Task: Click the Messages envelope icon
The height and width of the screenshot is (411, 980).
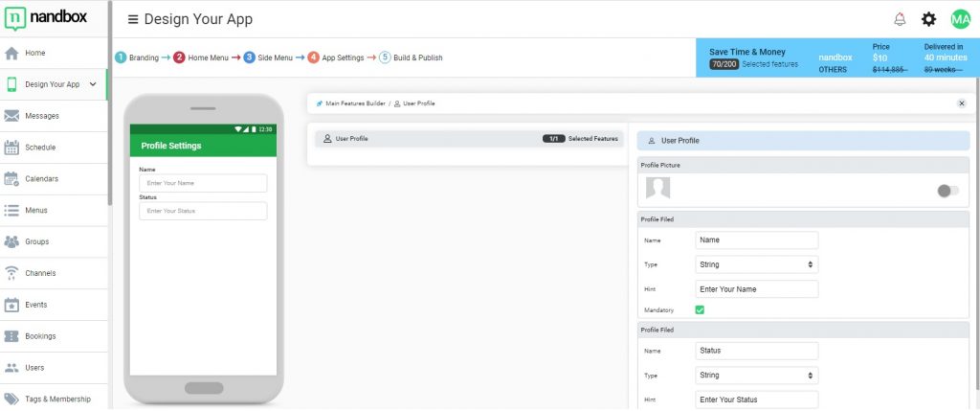Action: click(x=11, y=116)
